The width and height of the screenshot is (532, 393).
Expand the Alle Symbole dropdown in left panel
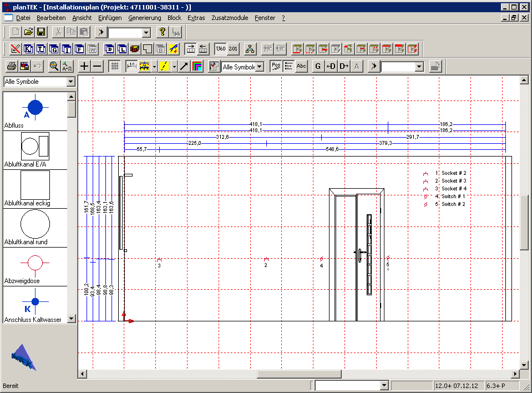[70, 82]
